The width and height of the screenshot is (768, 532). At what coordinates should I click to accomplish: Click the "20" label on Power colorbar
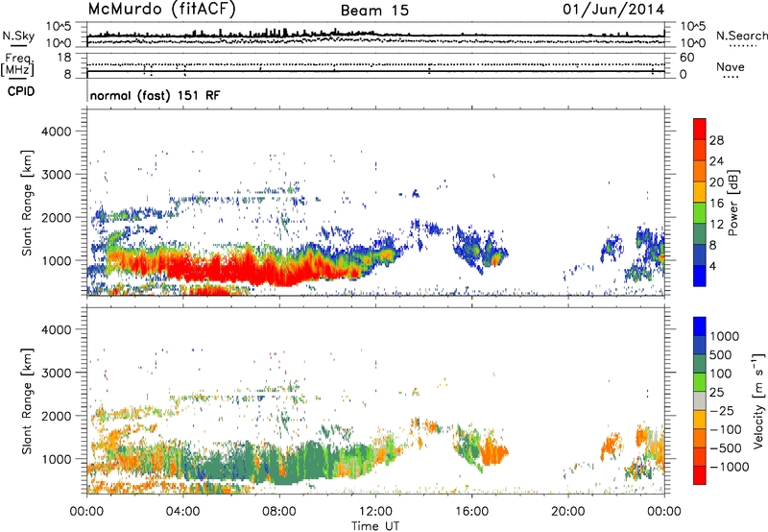(x=716, y=182)
